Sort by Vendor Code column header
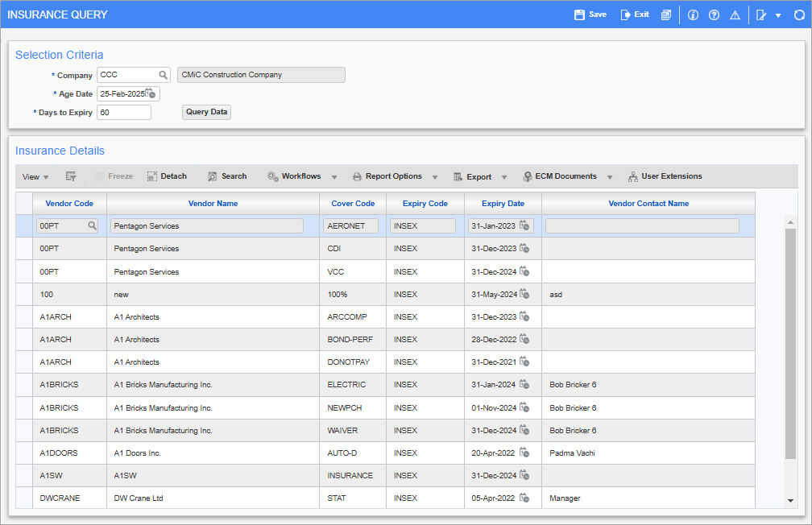 [x=69, y=204]
